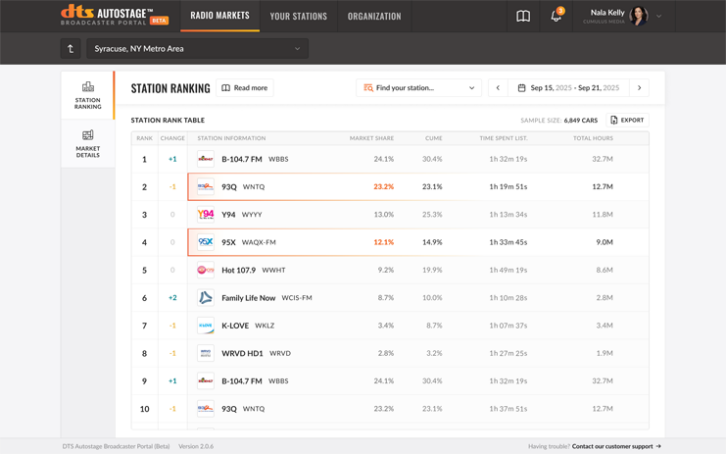Viewport: 726px width, 454px height.
Task: Open the date range picker
Action: (x=568, y=88)
